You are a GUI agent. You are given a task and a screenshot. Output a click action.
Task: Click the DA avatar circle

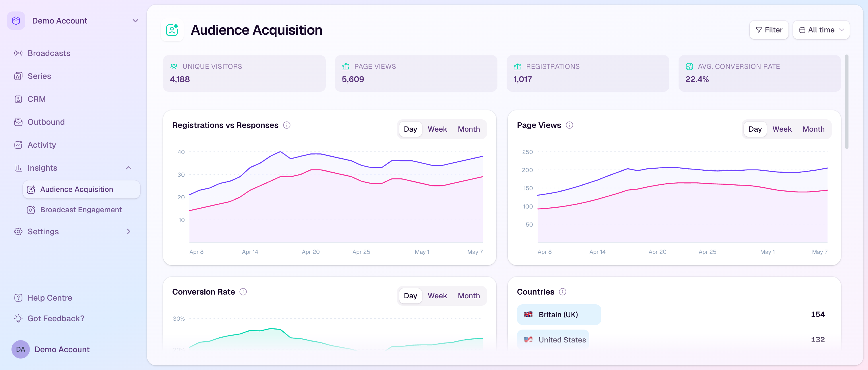point(21,349)
